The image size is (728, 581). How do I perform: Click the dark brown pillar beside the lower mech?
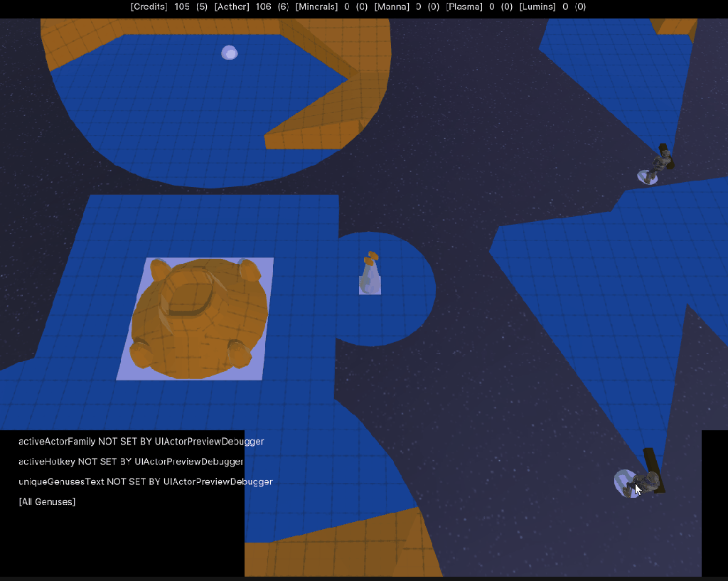tap(653, 468)
